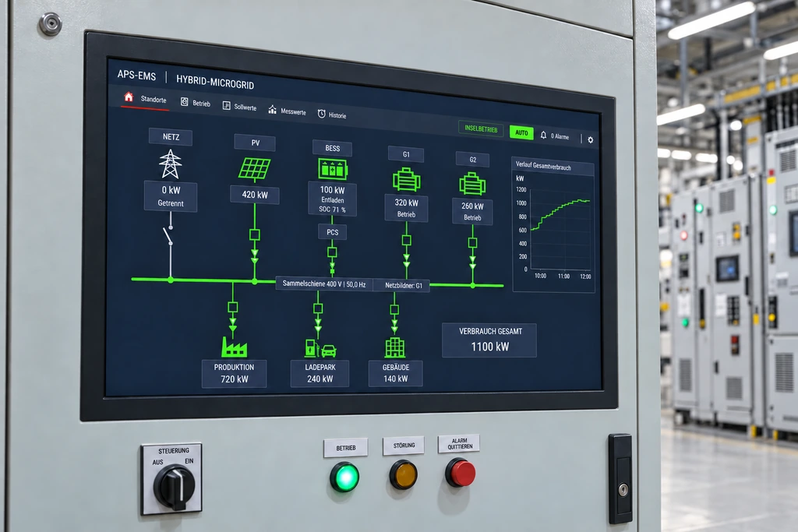Open the Sollwerte tab

pos(239,107)
